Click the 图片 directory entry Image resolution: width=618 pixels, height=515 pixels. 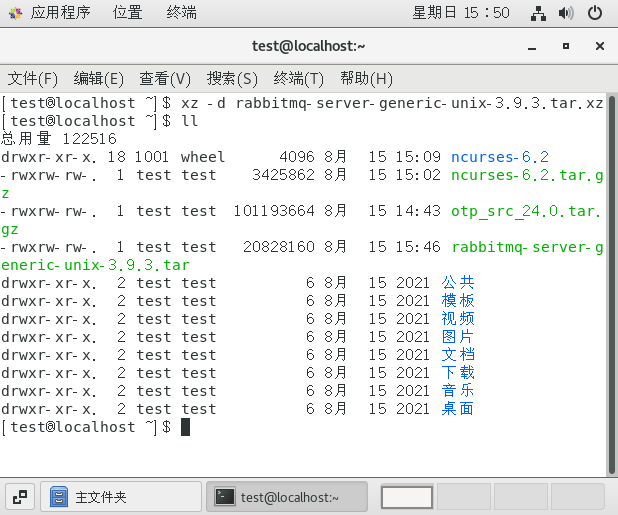[x=458, y=337]
